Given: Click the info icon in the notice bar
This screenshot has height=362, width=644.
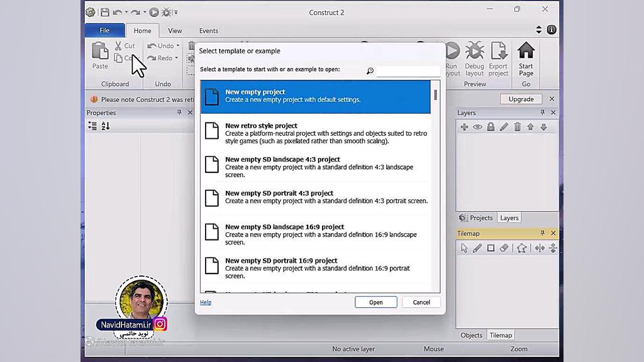Looking at the screenshot, I should 94,99.
